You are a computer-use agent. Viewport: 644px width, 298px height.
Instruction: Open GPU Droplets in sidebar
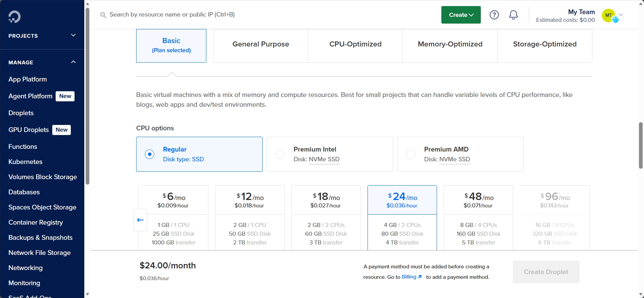29,130
